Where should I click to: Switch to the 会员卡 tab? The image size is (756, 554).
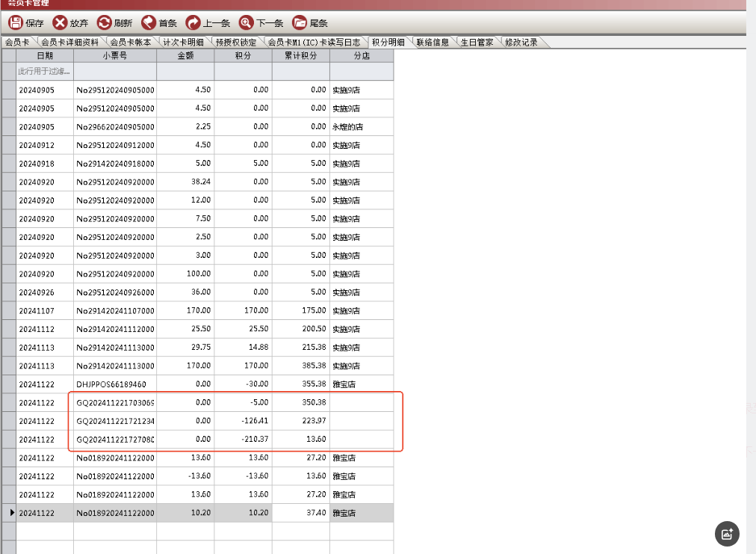pos(17,43)
